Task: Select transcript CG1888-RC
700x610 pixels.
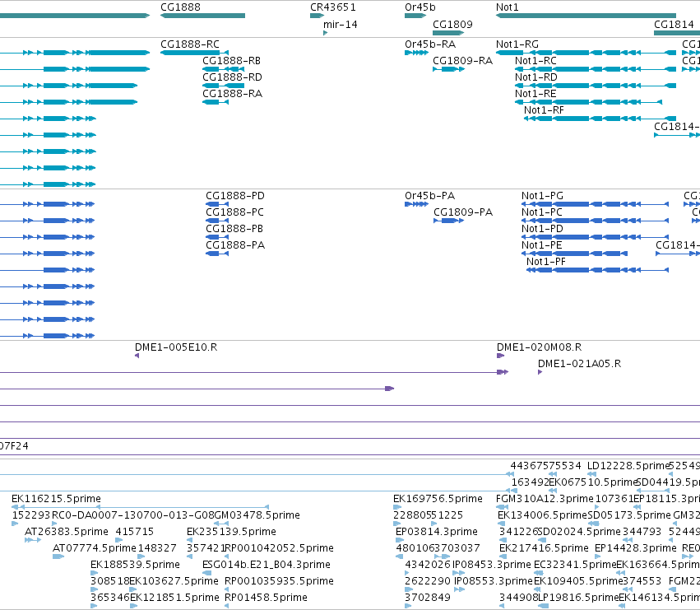Action: click(x=190, y=44)
